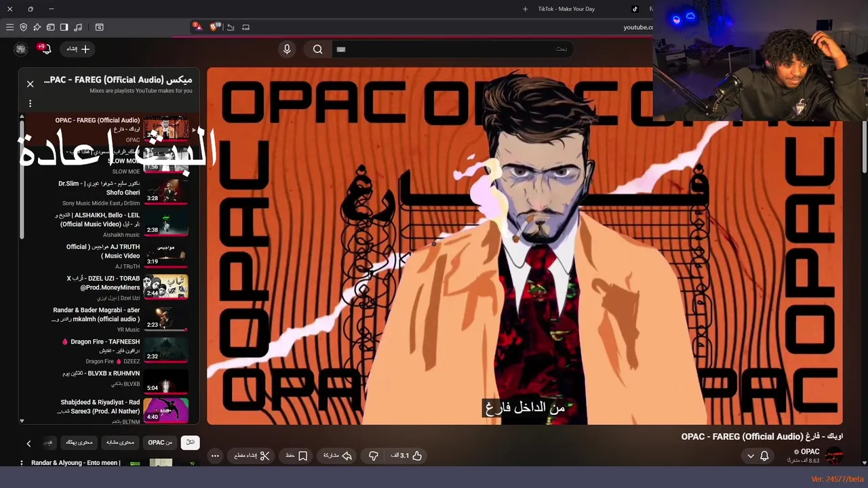This screenshot has height=488, width=868.
Task: Select AJ TRUTH Official Music Video entry
Action: (x=109, y=256)
